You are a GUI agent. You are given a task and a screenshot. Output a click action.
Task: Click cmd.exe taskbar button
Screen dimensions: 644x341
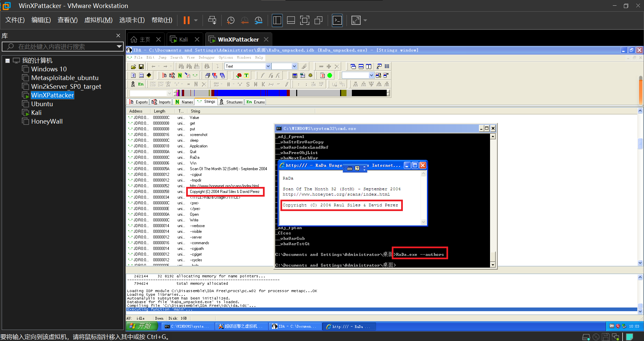pyautogui.click(x=187, y=326)
